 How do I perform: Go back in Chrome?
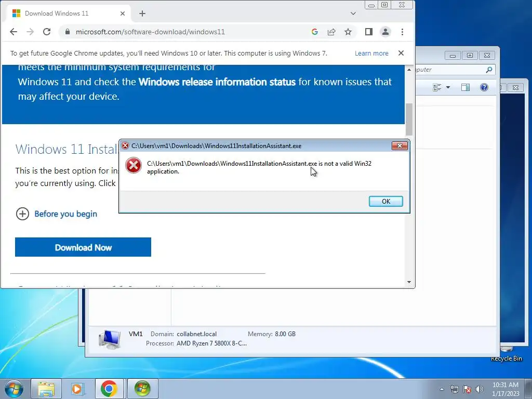14,32
